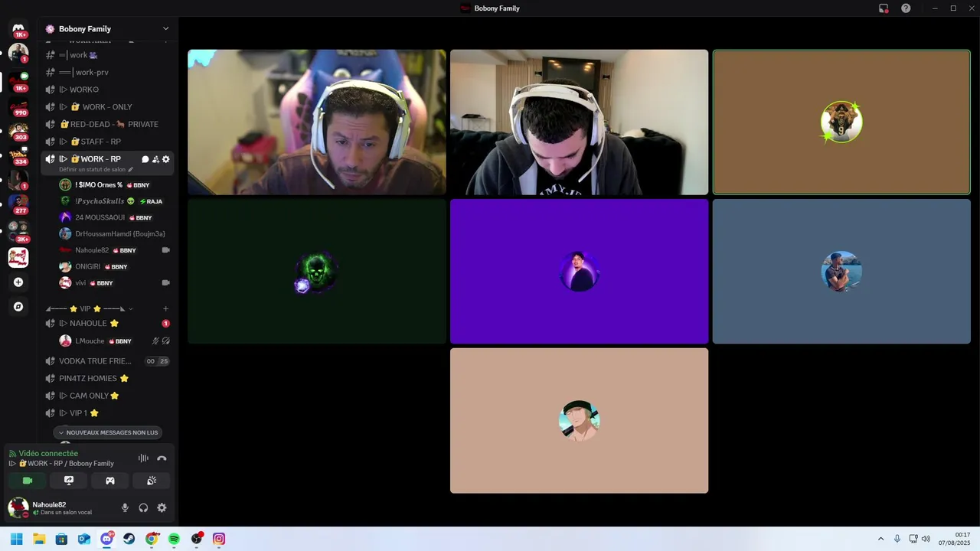Join the NAHOULE voice channel
This screenshot has height=551, width=980.
point(108,323)
